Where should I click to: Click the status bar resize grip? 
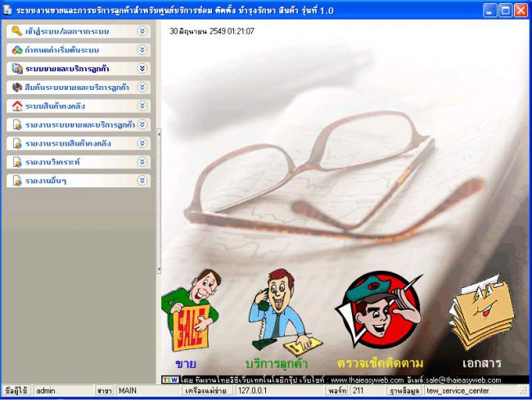point(525,391)
